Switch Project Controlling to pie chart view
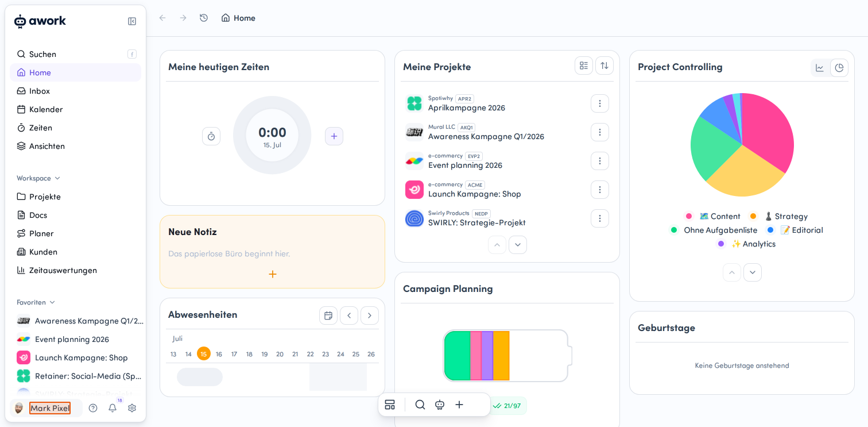Screen dimensions: 868x427 (x=839, y=68)
